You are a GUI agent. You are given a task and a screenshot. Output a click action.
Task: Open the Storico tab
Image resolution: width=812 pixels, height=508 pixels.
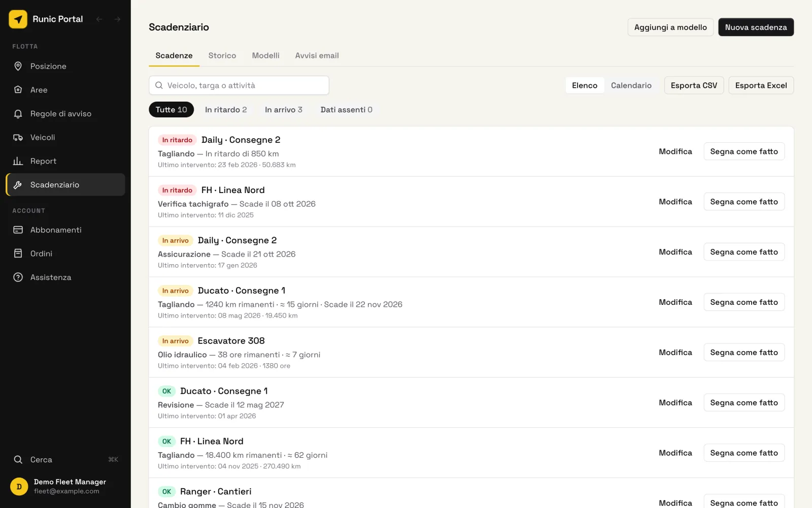(222, 55)
